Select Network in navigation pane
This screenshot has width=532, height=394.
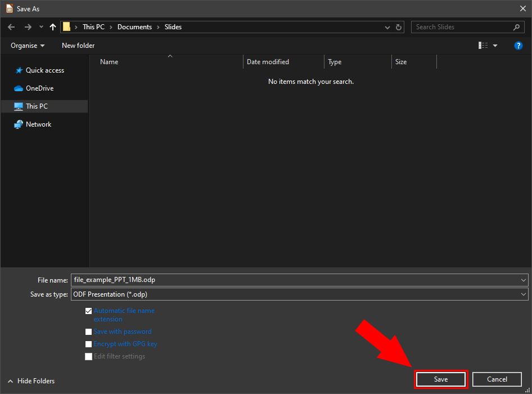[38, 124]
